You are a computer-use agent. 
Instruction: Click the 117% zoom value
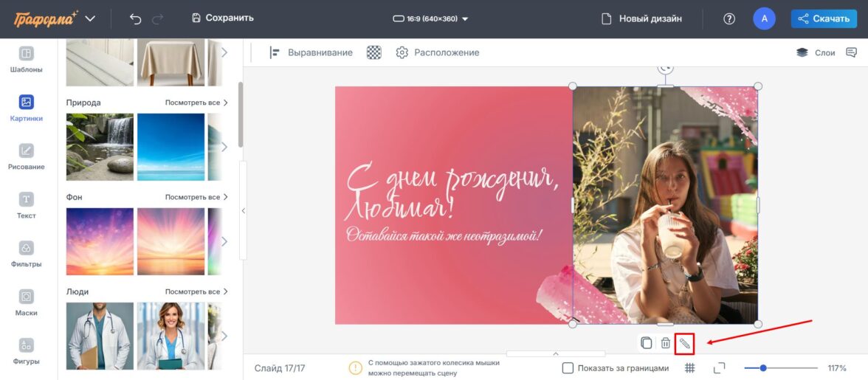(837, 368)
